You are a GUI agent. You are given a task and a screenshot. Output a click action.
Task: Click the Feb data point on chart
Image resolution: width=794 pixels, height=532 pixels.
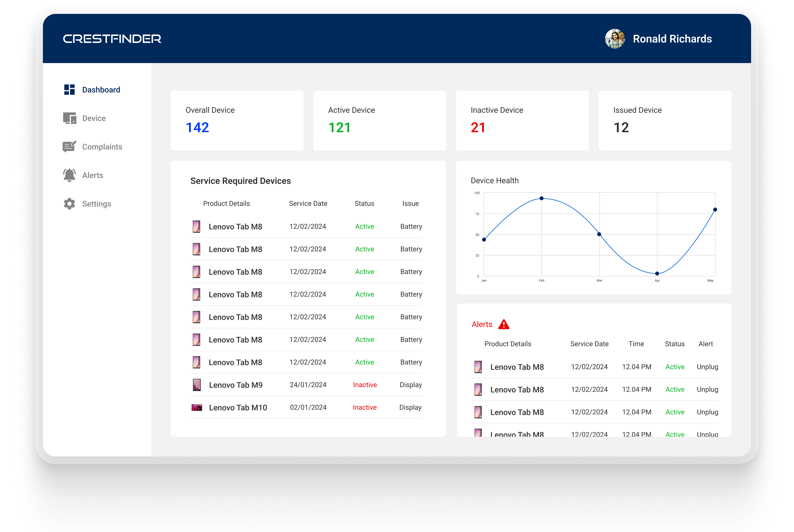542,198
